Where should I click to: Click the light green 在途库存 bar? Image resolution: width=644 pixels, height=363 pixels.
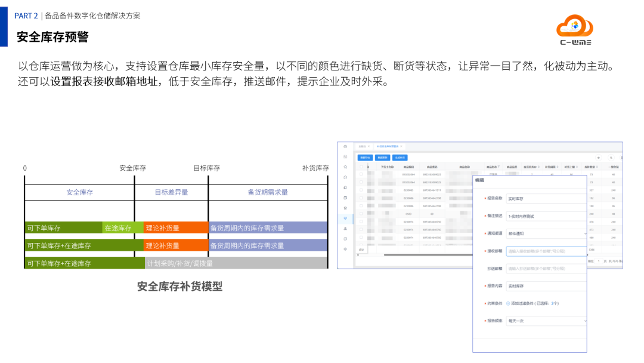pyautogui.click(x=123, y=227)
